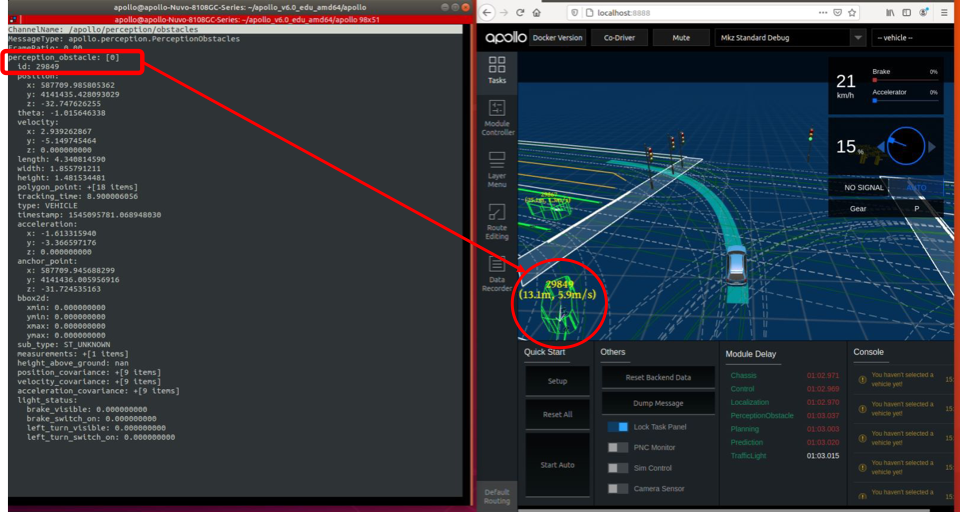This screenshot has width=960, height=512.
Task: Show Firefox sidebars icon
Action: click(907, 12)
